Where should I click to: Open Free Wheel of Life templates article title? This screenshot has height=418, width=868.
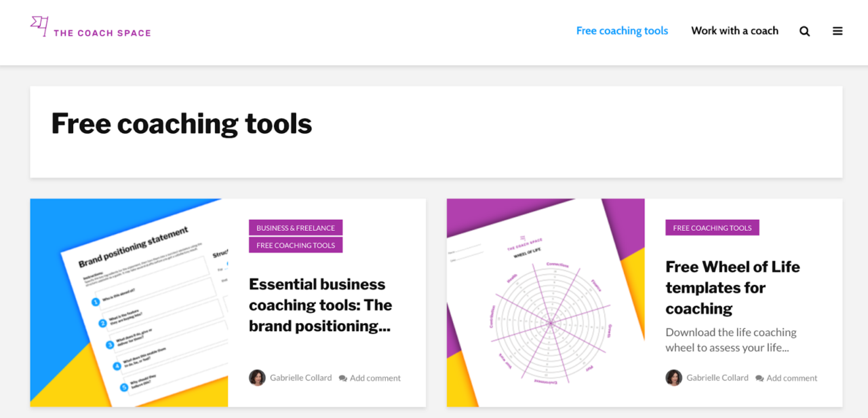pos(732,287)
